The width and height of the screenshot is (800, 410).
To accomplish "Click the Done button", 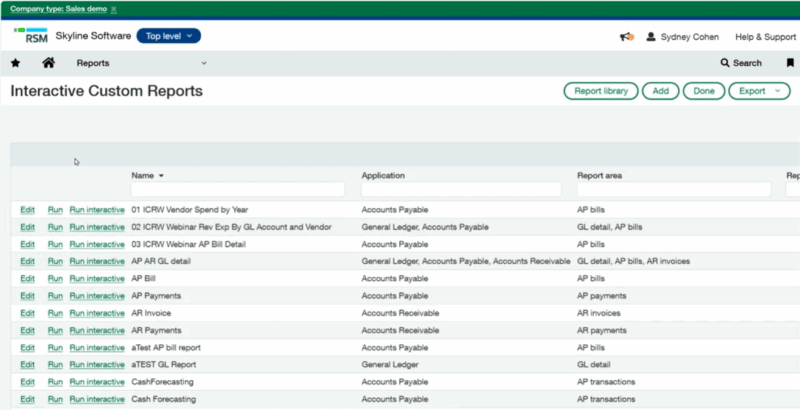I will click(704, 91).
